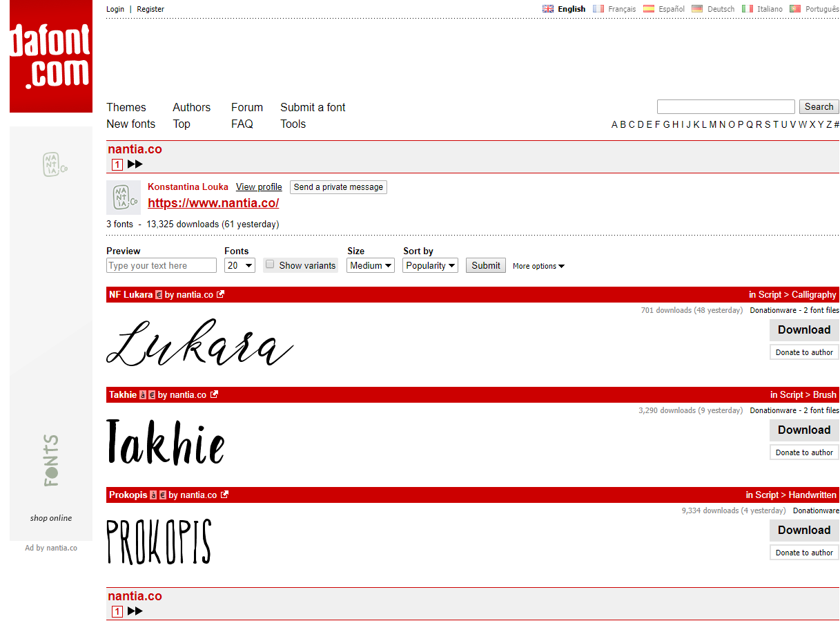Click the Euro symbol icon next to Prokopis

tap(163, 495)
